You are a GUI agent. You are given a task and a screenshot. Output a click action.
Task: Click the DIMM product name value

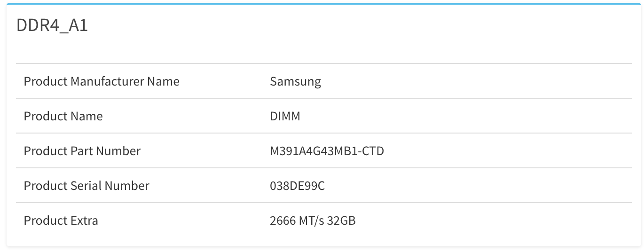point(285,116)
